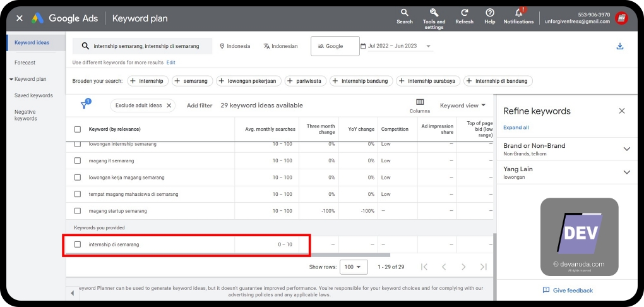644x307 pixels.
Task: Close the Refine keywords panel
Action: (x=622, y=111)
